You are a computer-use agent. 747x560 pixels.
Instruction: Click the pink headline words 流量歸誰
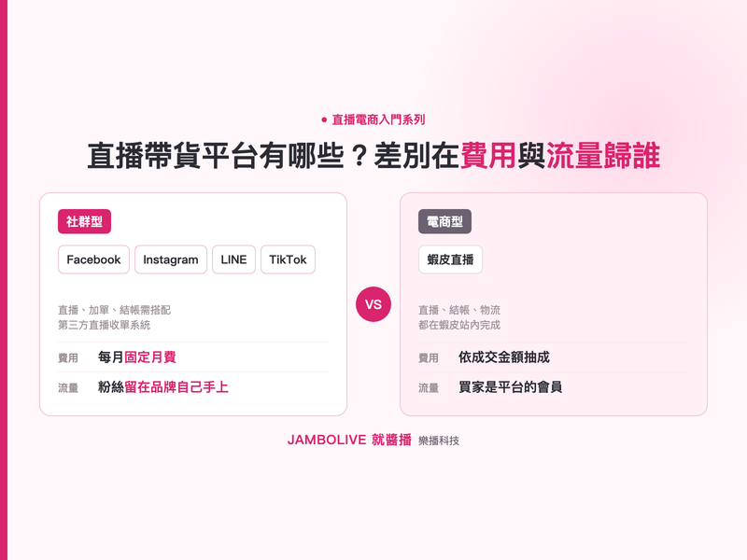point(602,156)
